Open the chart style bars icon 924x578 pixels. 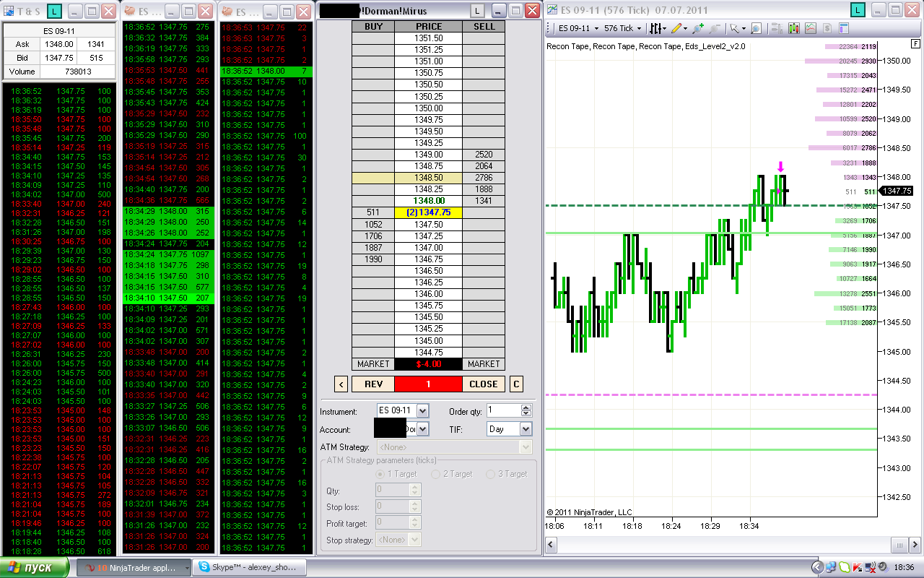coord(656,28)
